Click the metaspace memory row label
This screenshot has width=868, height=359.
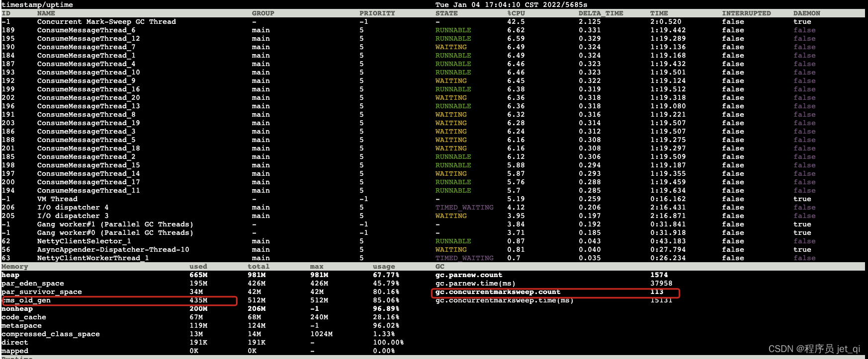(x=21, y=326)
